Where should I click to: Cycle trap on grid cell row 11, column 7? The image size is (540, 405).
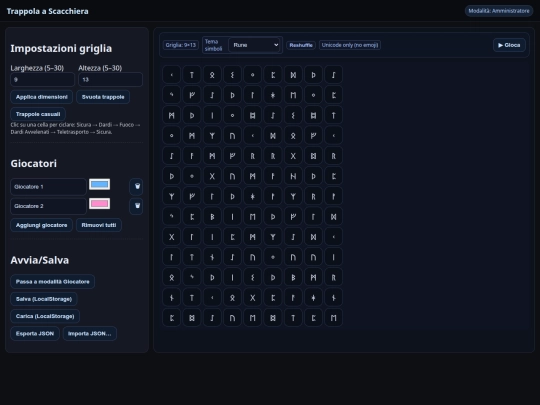293,278
